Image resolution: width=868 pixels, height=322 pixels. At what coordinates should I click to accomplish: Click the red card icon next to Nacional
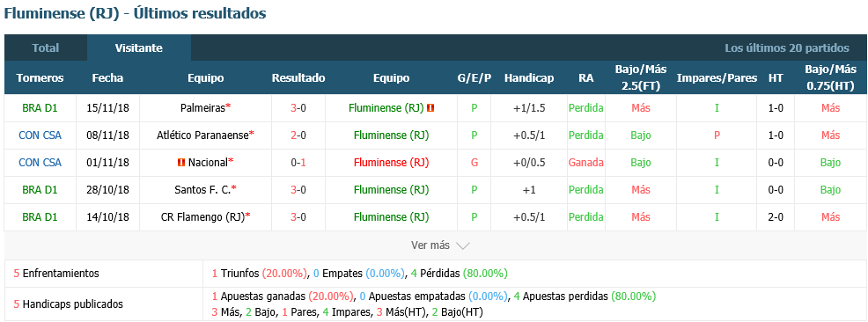180,163
